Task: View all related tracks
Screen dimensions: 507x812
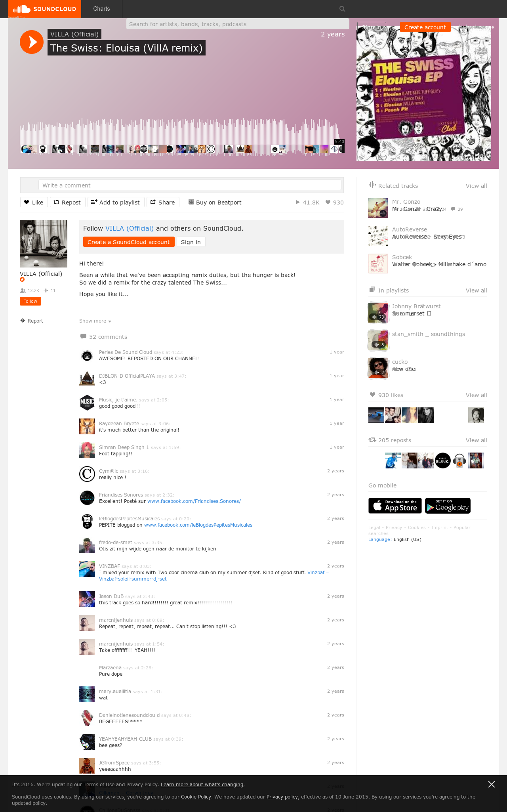Action: click(x=476, y=186)
